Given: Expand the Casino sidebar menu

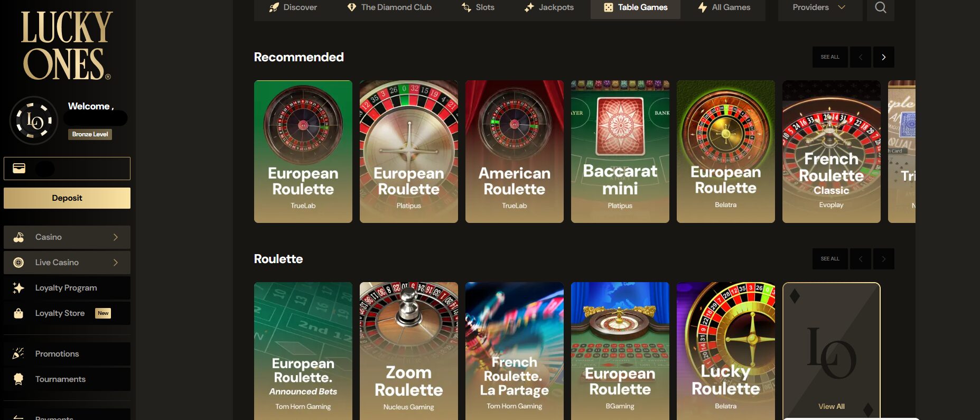Looking at the screenshot, I should point(67,237).
